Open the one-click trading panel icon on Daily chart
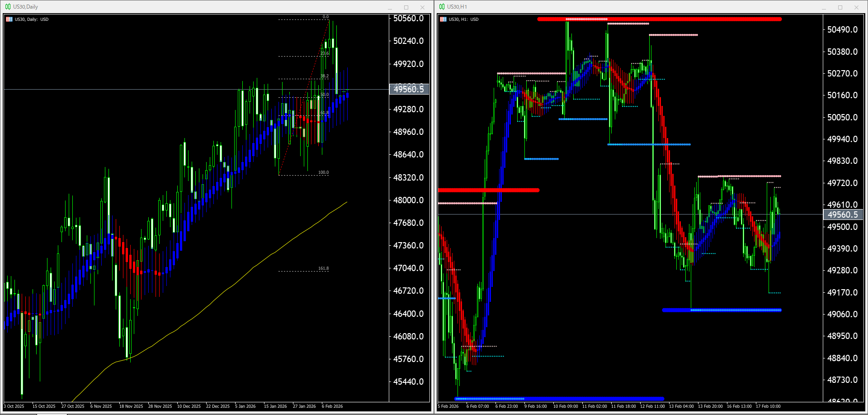 pos(9,19)
